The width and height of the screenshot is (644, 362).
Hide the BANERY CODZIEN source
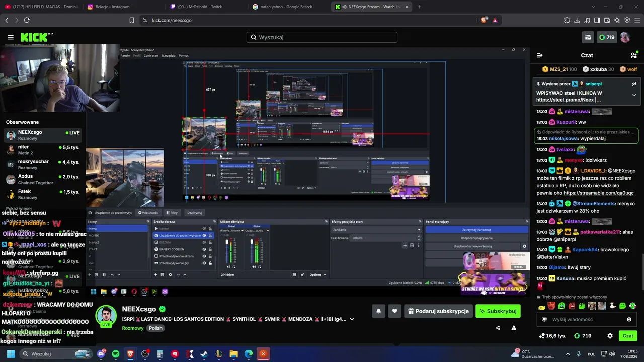click(x=204, y=249)
